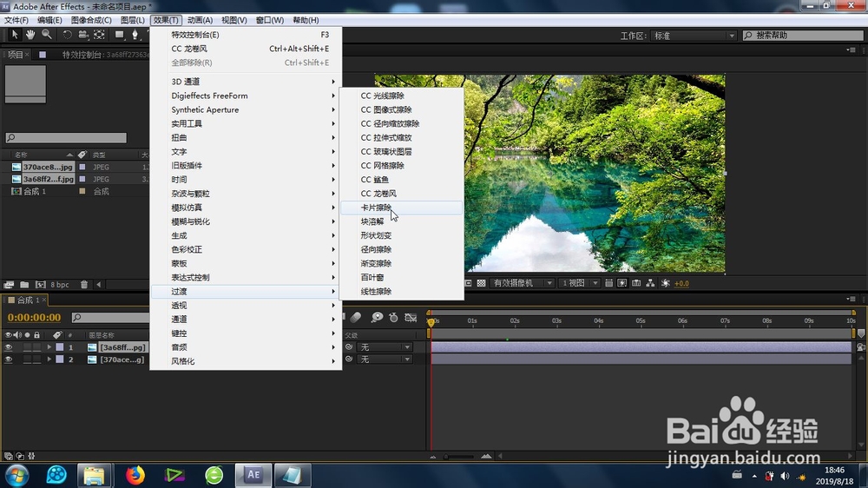Select the Hand tool

(30, 35)
